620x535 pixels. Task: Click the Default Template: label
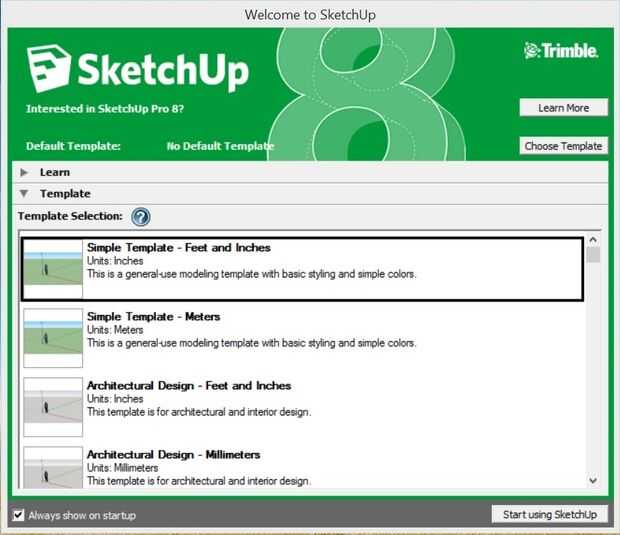point(73,146)
